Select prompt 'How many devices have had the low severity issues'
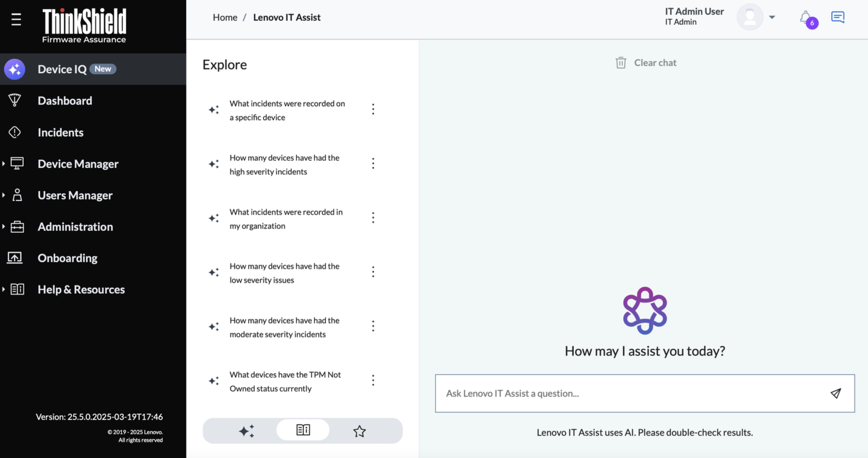 click(x=284, y=273)
